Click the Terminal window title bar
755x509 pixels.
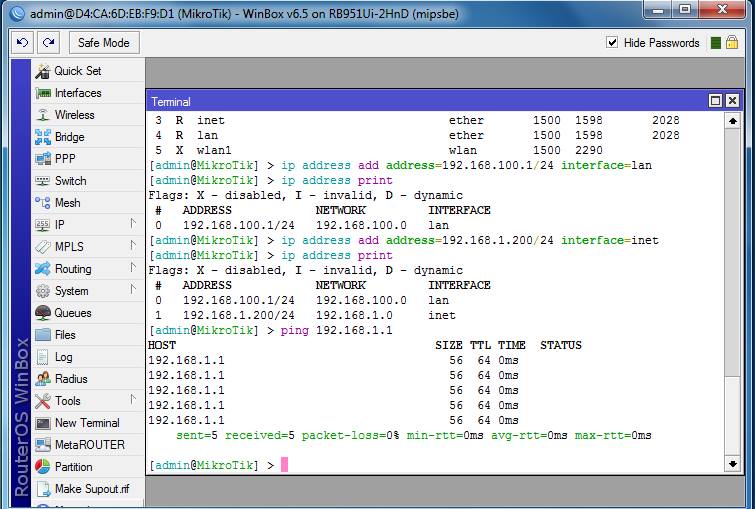427,101
